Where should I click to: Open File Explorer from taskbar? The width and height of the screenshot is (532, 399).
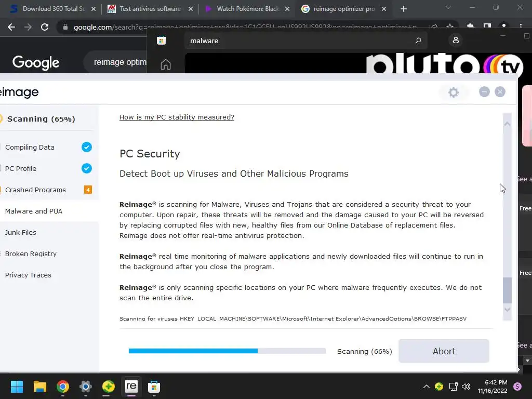point(39,387)
